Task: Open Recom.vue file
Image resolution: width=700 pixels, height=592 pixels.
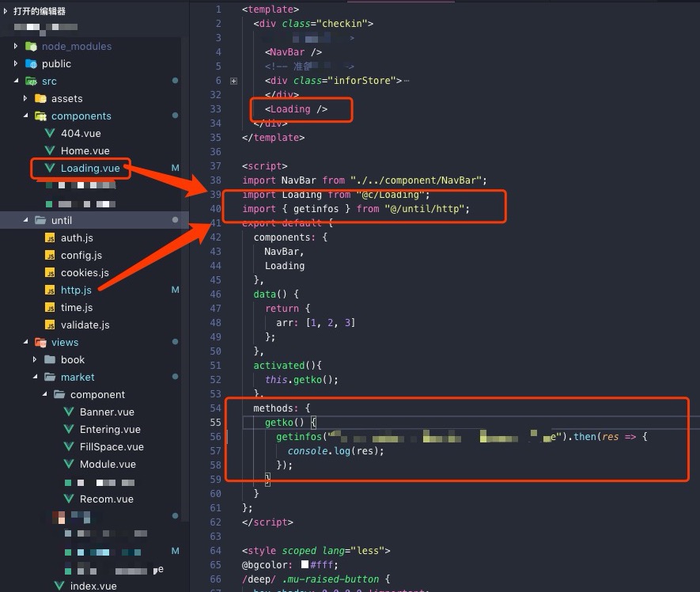Action: pos(107,499)
